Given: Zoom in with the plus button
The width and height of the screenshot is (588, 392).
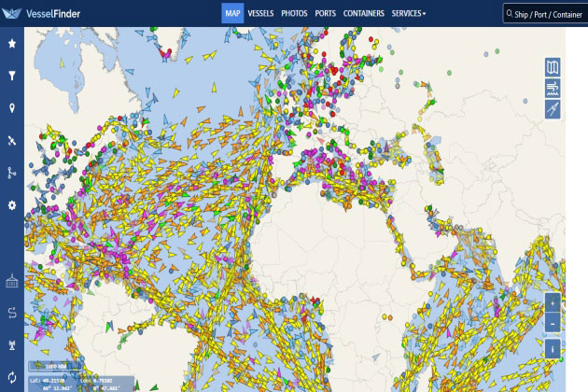Looking at the screenshot, I should click(x=552, y=303).
